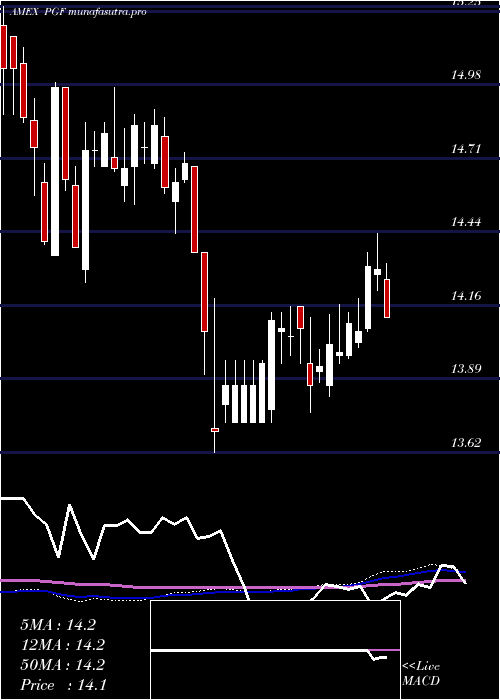Click the 'Price : 14.1' readout
The height and width of the screenshot is (700, 500).
tap(63, 685)
